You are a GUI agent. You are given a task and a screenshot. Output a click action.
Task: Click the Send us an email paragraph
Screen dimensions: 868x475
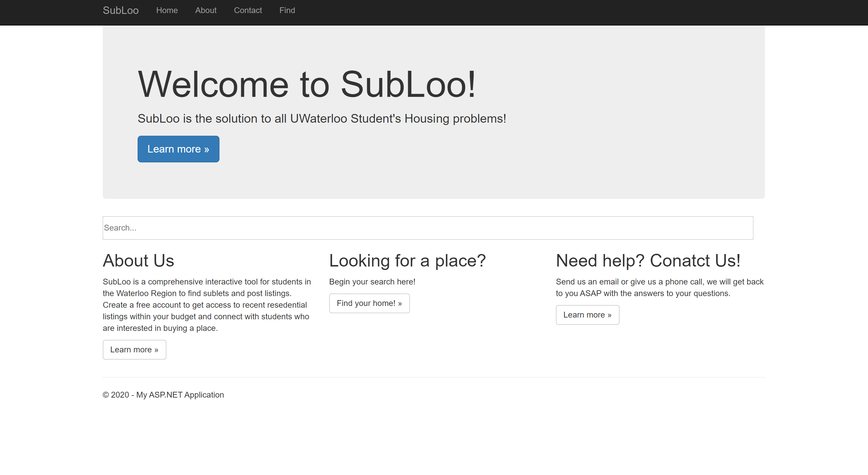pos(659,287)
